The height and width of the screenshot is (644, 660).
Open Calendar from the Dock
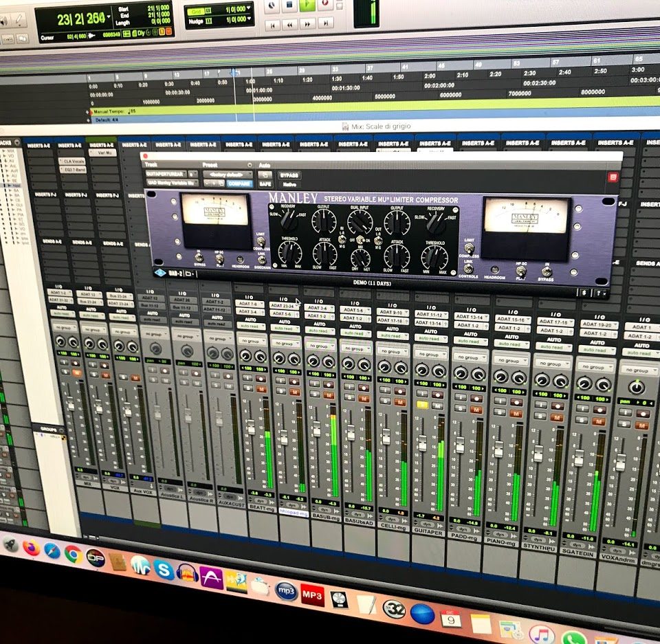(451, 619)
